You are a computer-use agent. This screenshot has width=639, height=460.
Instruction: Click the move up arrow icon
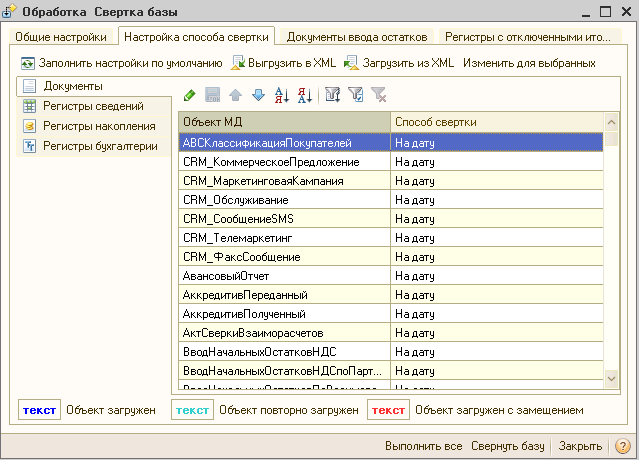coord(236,95)
